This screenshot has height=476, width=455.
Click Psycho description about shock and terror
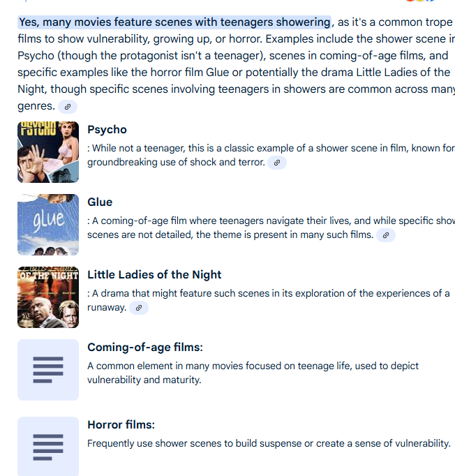pos(271,155)
